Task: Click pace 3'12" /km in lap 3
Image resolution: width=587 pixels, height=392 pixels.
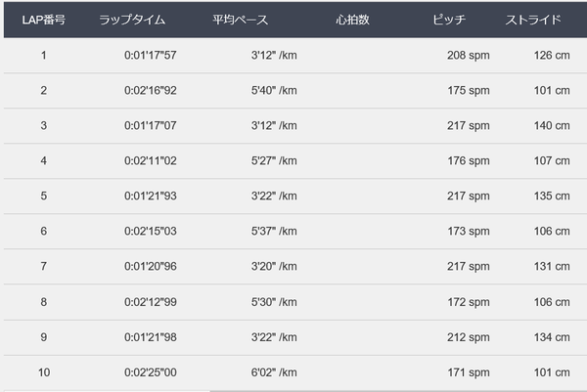Action: (274, 126)
